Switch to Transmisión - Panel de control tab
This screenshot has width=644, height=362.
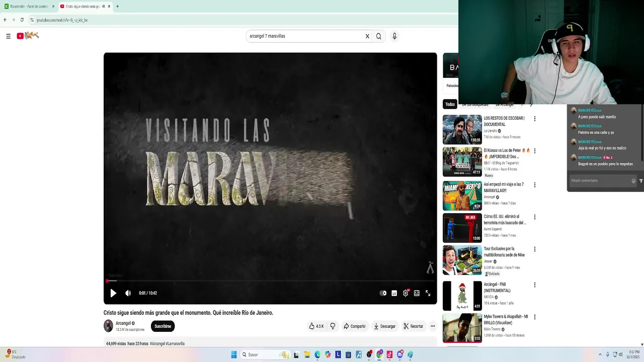29,7
